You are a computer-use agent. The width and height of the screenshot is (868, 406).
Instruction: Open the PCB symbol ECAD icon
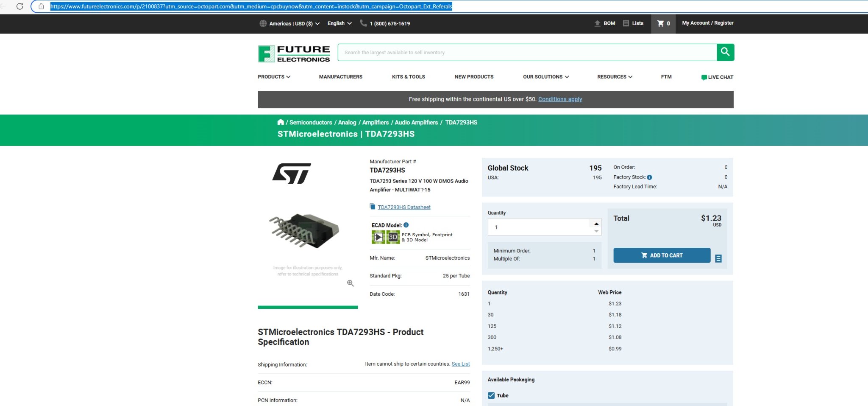[x=378, y=237]
